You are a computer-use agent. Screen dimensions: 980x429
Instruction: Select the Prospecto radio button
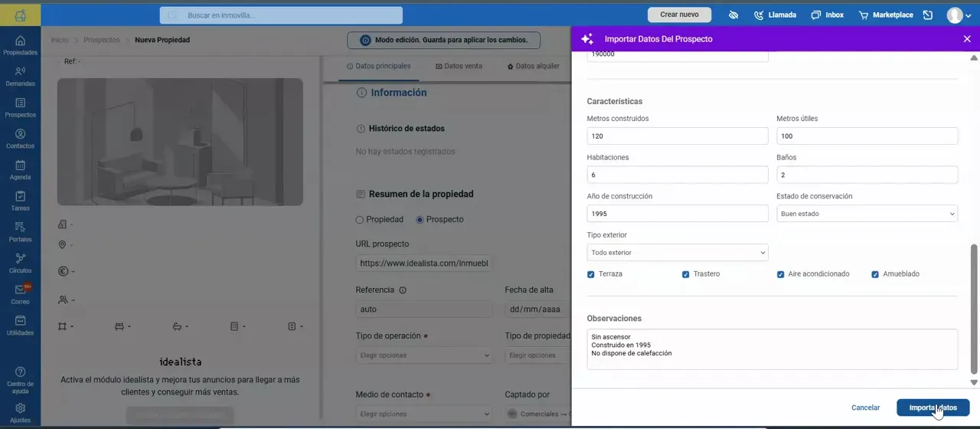coord(420,220)
